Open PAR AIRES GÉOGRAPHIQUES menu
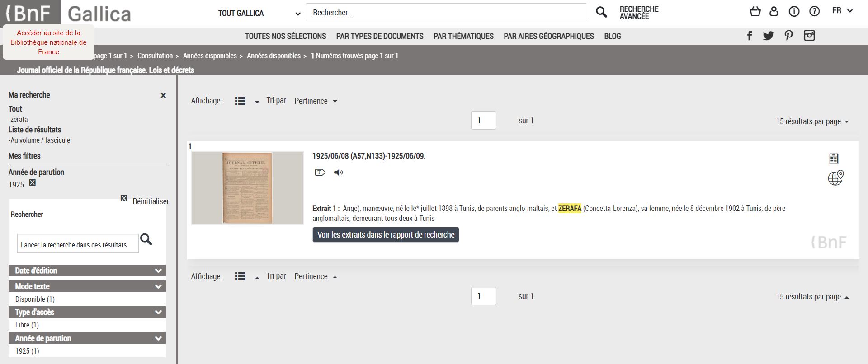868x364 pixels. click(549, 36)
